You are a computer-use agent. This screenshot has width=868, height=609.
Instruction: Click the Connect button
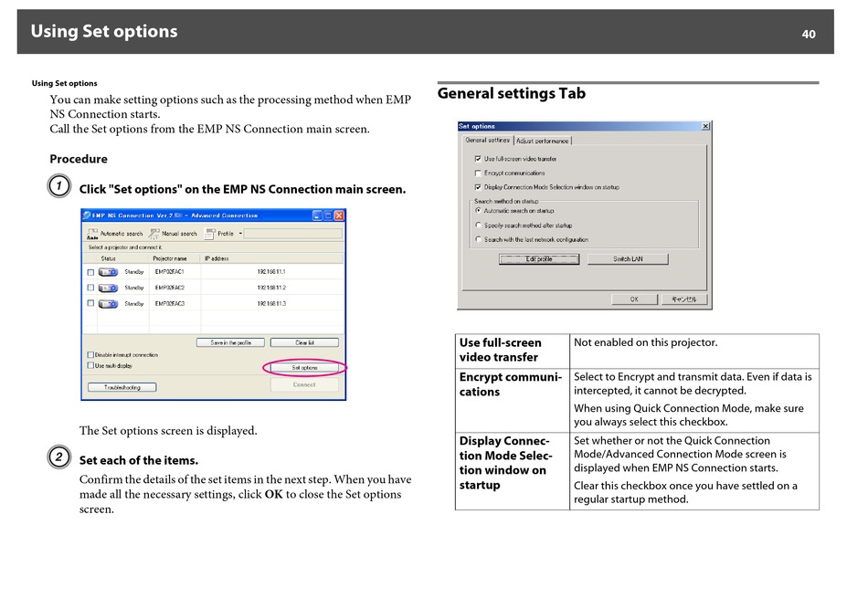pos(304,385)
